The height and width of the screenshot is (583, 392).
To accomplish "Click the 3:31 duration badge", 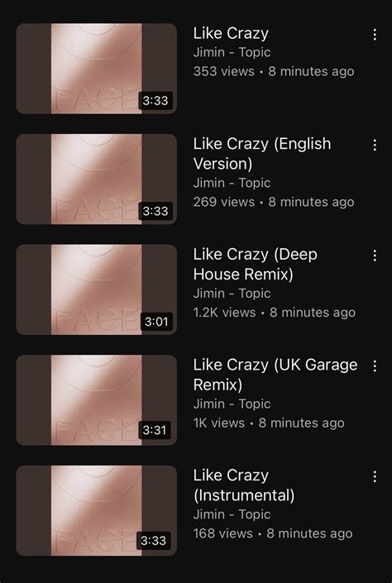I will click(155, 430).
